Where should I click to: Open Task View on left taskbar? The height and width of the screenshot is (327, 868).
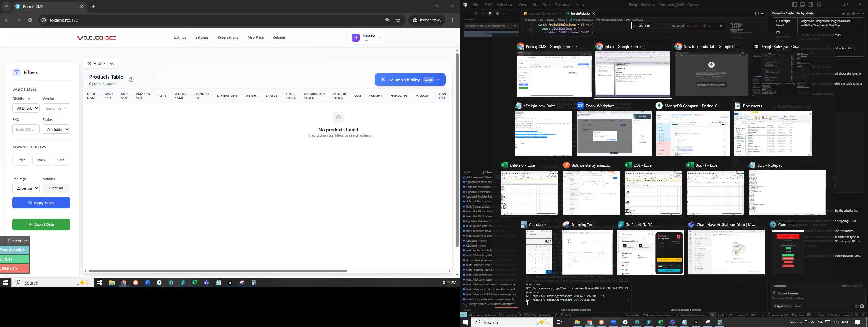click(99, 283)
